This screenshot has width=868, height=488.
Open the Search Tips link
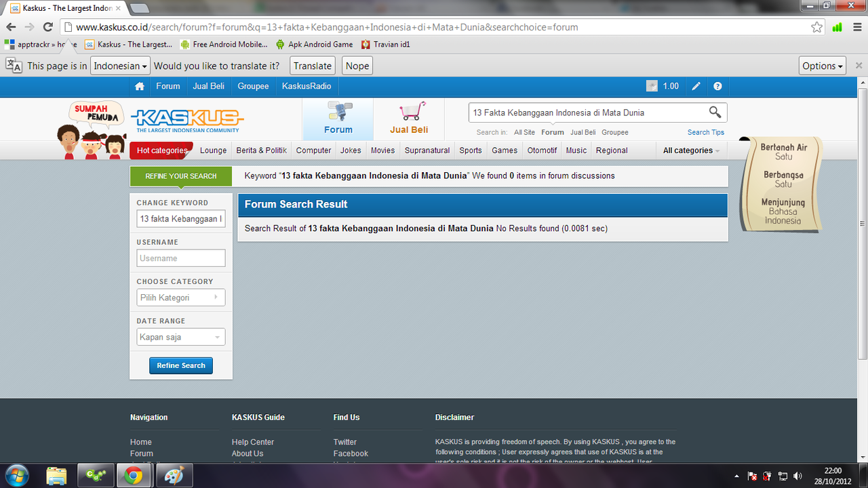[706, 132]
